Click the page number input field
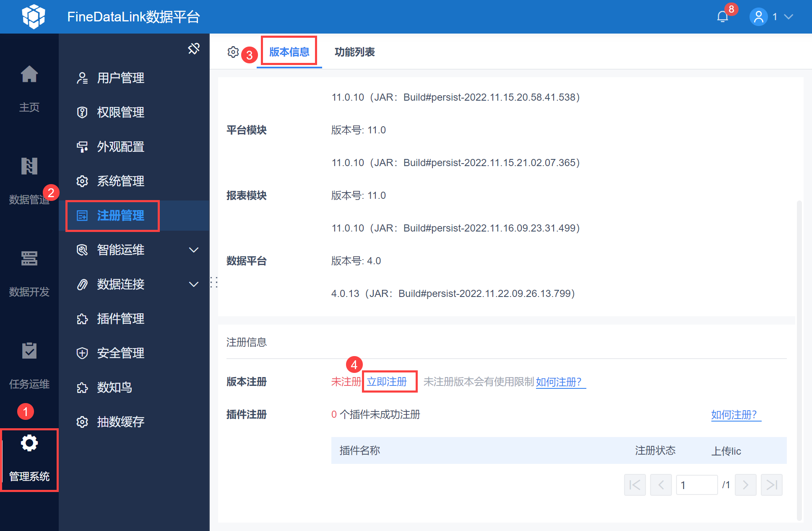Viewport: 812px width, 531px height. click(696, 485)
